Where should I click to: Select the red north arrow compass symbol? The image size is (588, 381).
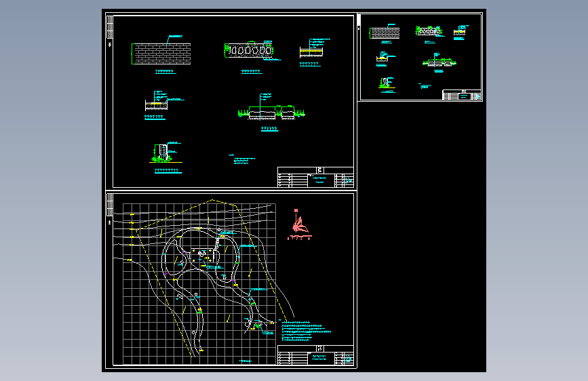299,224
